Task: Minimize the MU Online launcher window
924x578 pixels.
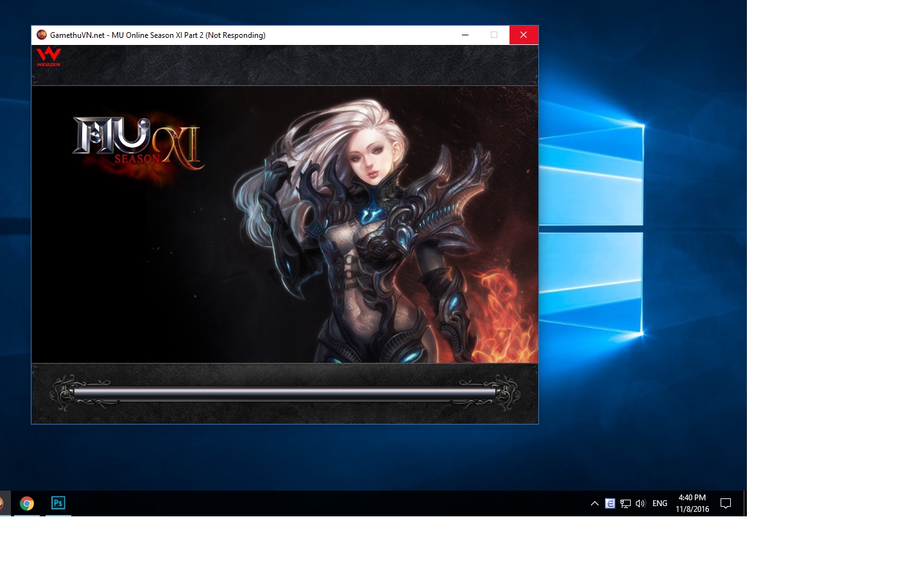Action: (x=465, y=35)
